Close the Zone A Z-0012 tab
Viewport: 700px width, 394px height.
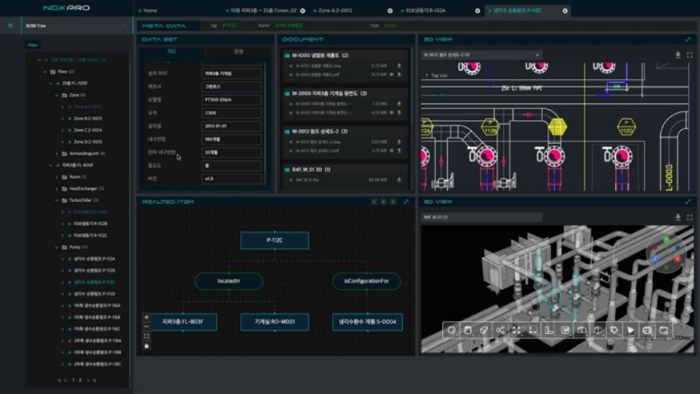pos(390,10)
